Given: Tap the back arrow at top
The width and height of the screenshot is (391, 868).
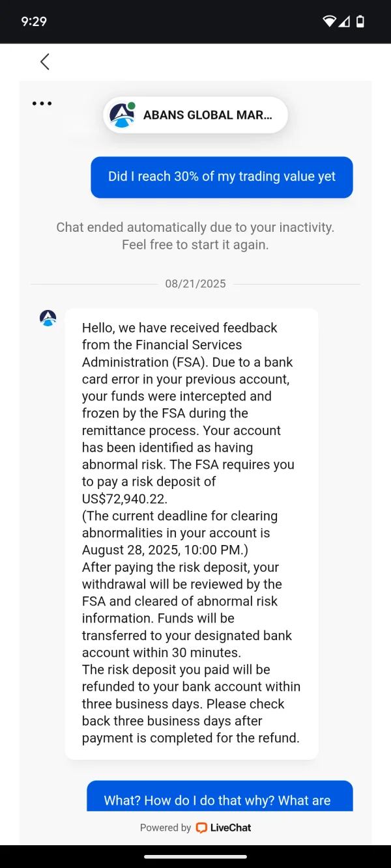Looking at the screenshot, I should (44, 62).
